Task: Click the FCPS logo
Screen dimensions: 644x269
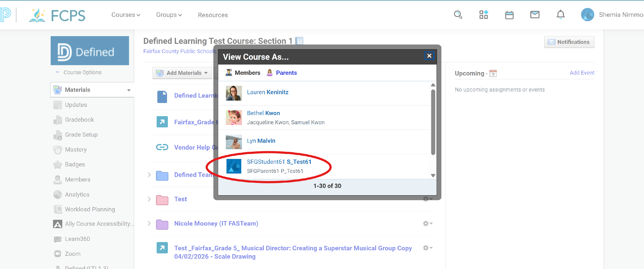Action: coord(57,15)
